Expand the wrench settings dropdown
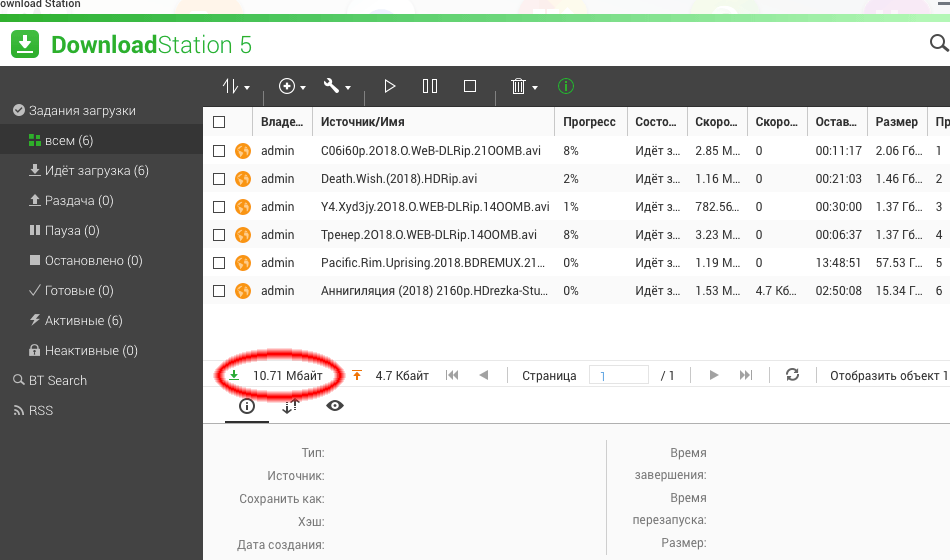This screenshot has height=560, width=950. [x=337, y=87]
